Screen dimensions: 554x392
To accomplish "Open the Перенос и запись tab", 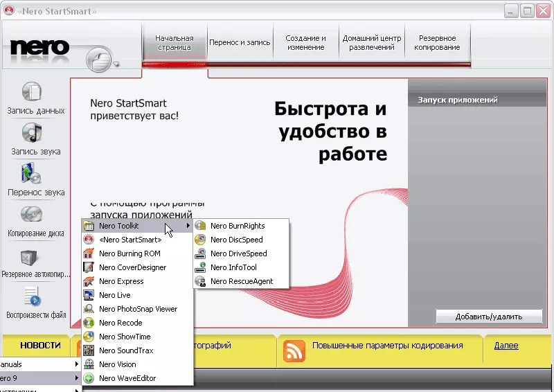I will point(240,43).
